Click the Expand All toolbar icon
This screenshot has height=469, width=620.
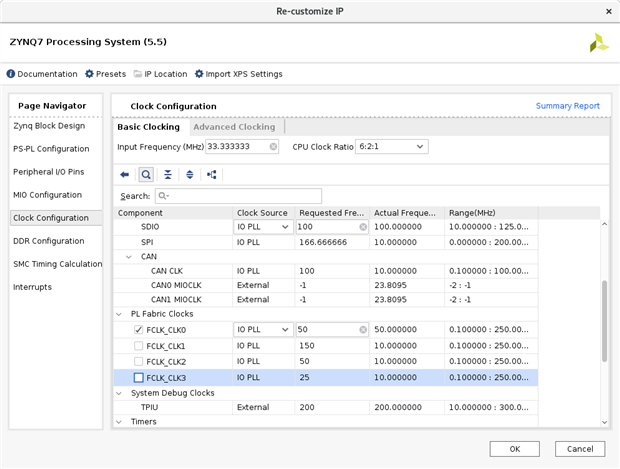point(189,174)
